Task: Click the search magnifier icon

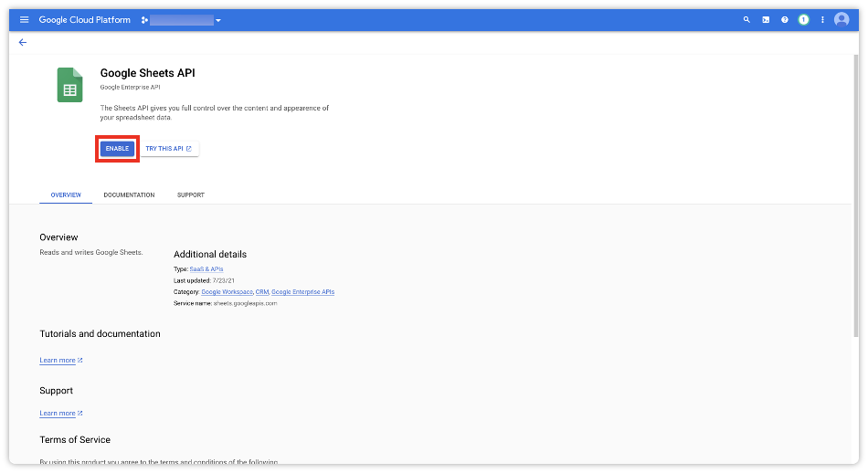Action: (746, 20)
